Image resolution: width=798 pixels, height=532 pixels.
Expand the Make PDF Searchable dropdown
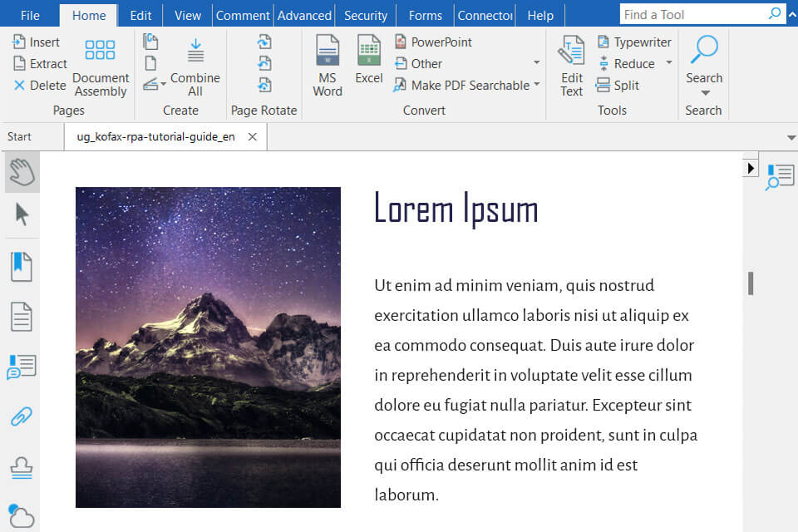click(537, 85)
